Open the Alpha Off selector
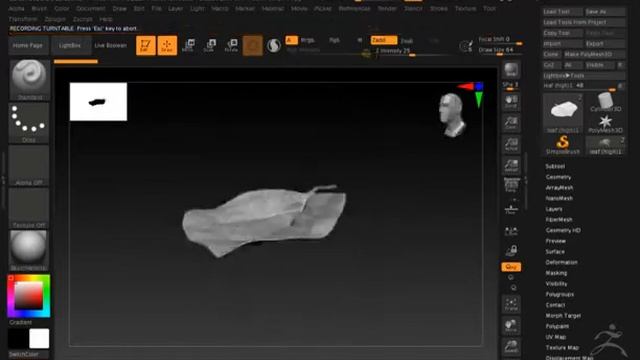This screenshot has height=360, width=640. [x=29, y=165]
